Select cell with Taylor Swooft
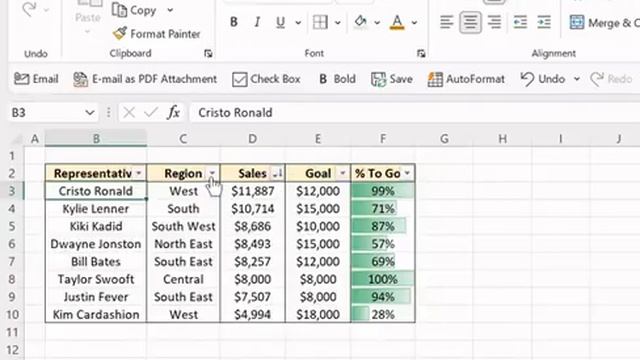 pos(96,279)
